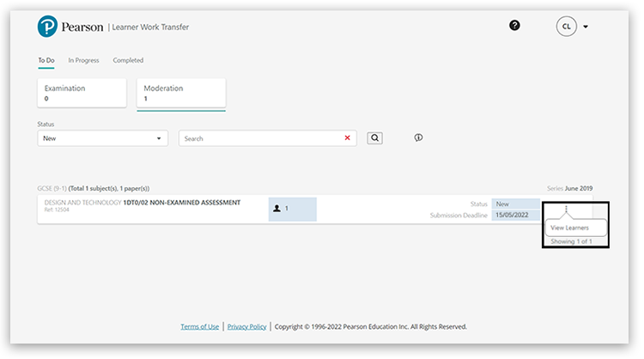
Task: Open the three-dot options menu
Action: [x=566, y=209]
